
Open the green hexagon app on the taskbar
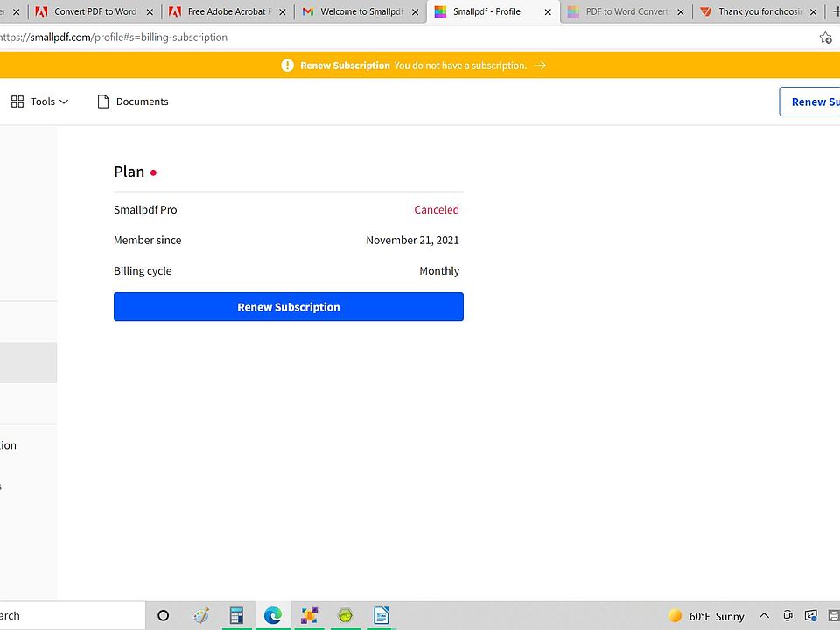tap(346, 615)
